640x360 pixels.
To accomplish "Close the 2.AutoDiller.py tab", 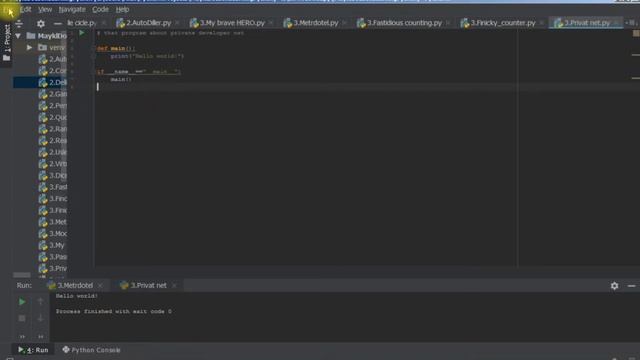I will 177,23.
